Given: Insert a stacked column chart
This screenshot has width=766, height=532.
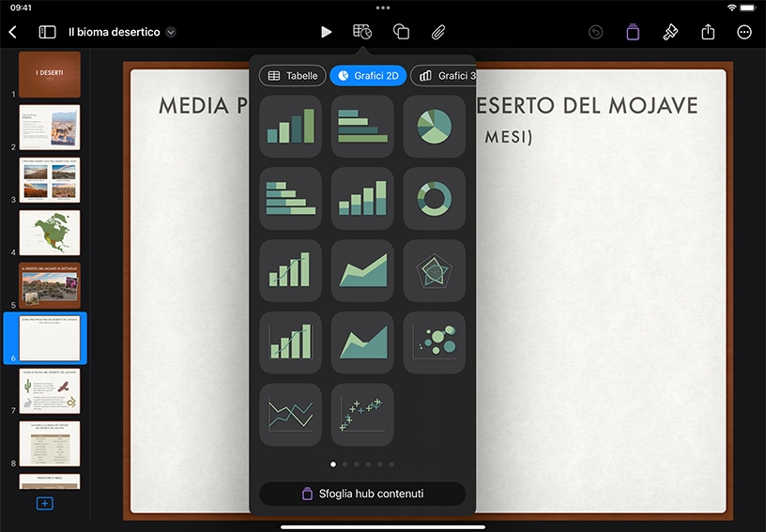Looking at the screenshot, I should pos(362,198).
